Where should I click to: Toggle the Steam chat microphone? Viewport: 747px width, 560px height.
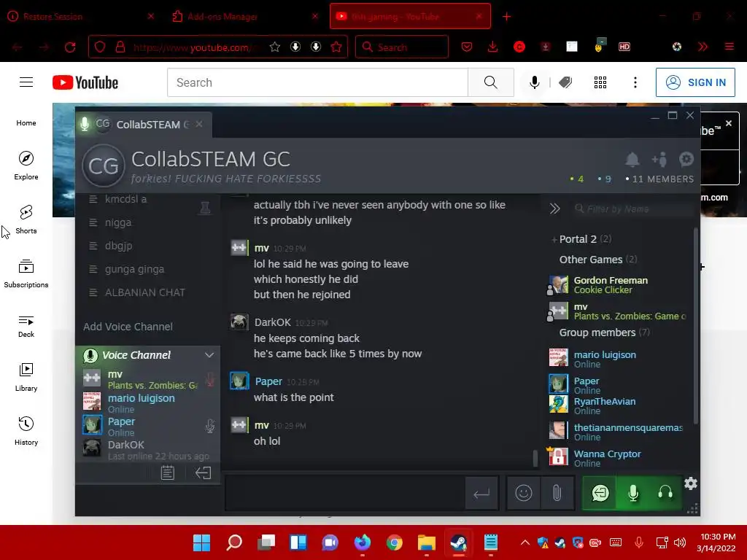click(x=632, y=493)
